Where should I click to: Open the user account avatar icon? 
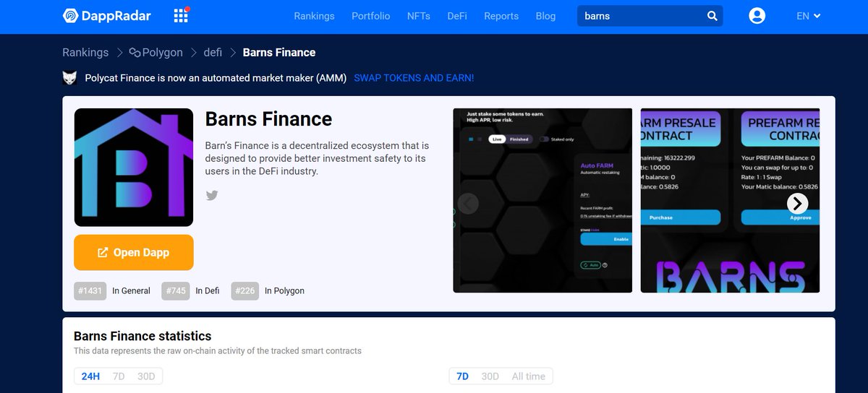click(757, 16)
